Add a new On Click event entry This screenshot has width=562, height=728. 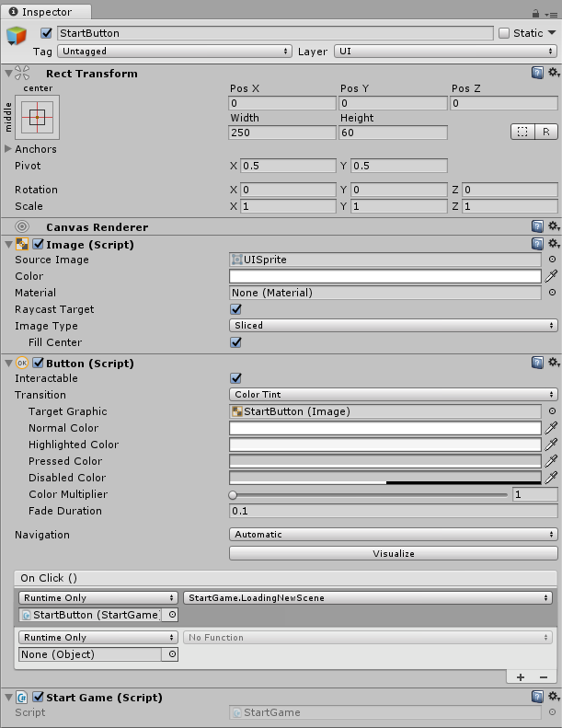(521, 677)
